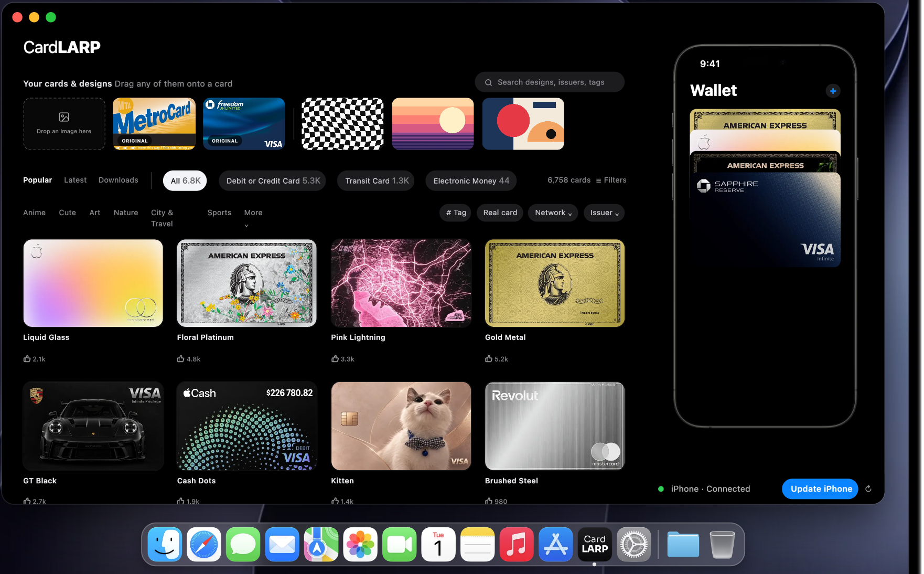The height and width of the screenshot is (574, 924).
Task: Open the Filters panel
Action: (x=611, y=180)
